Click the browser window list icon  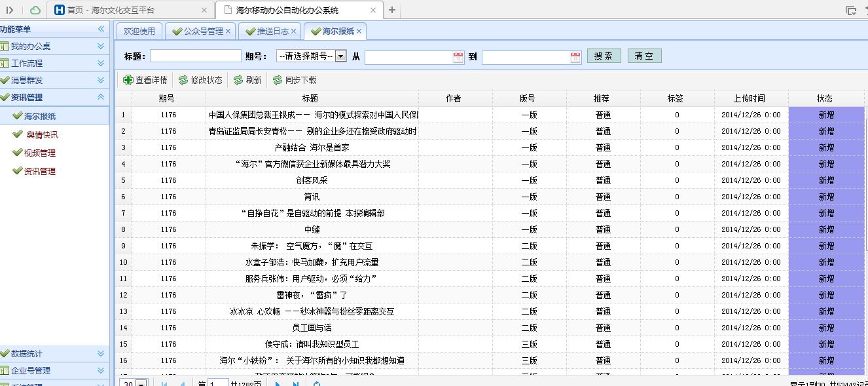pyautogui.click(x=851, y=10)
